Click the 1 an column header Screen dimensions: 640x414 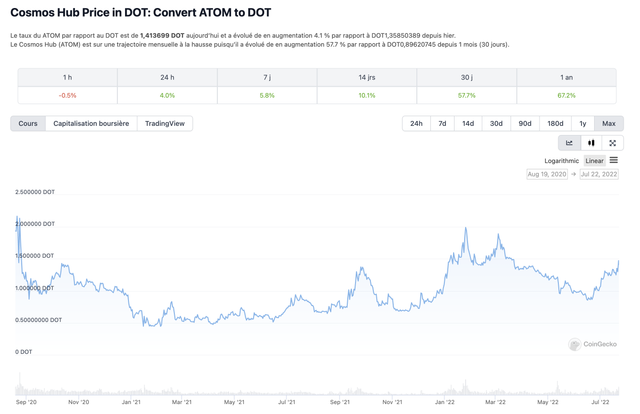pyautogui.click(x=567, y=78)
